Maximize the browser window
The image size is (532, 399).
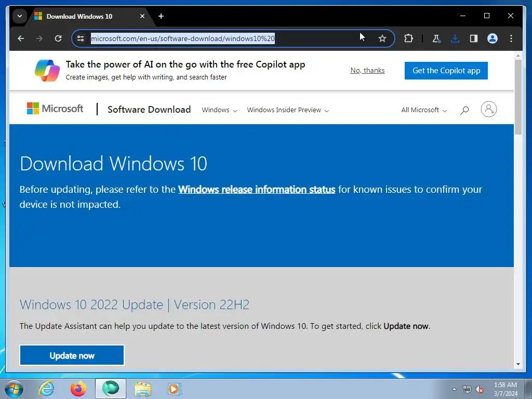(486, 16)
